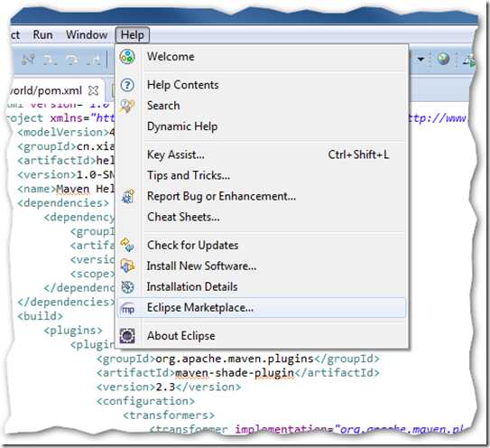Select About Eclipse entry
The height and width of the screenshot is (448, 490).
pyautogui.click(x=262, y=336)
